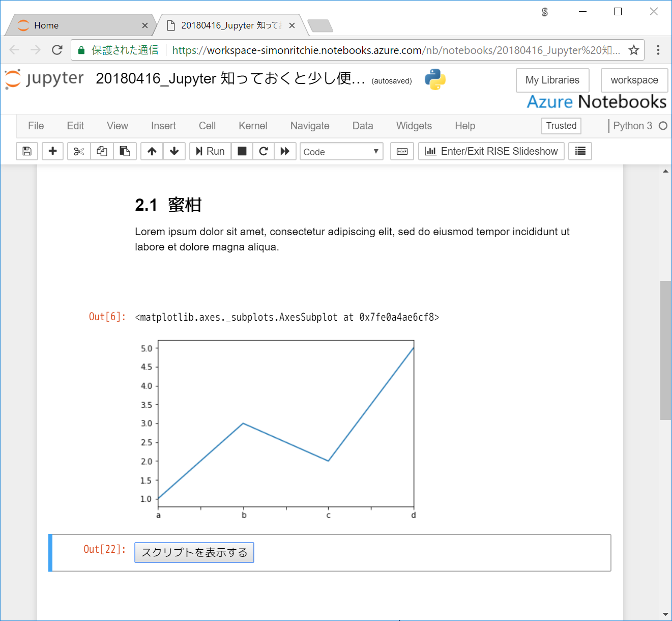Rename the notebook via its title

230,78
